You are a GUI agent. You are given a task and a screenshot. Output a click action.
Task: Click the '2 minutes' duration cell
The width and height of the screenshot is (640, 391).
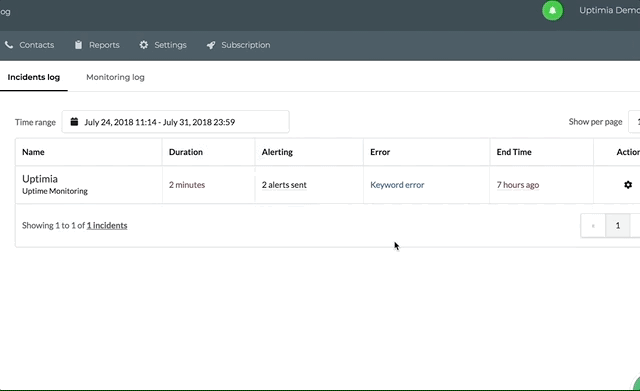coord(187,185)
